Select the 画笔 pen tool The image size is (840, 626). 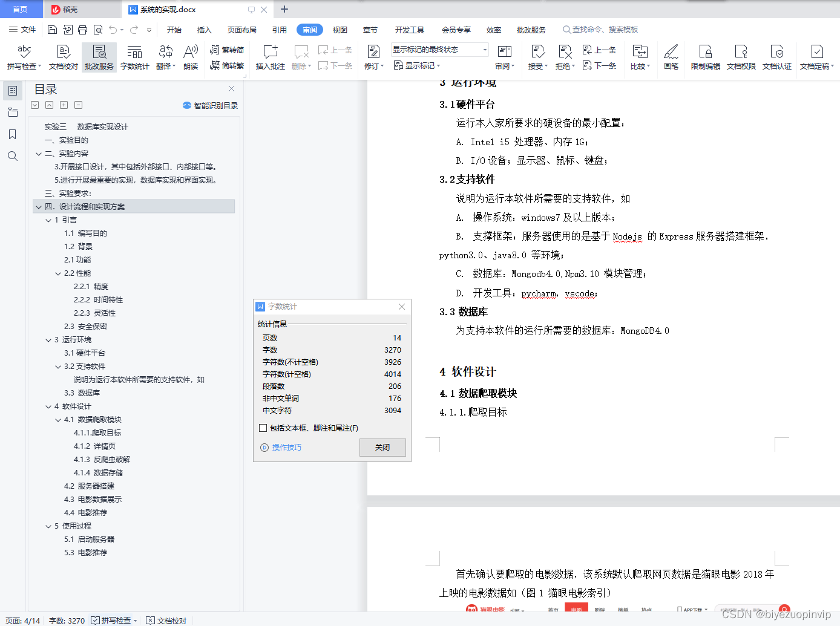[671, 57]
